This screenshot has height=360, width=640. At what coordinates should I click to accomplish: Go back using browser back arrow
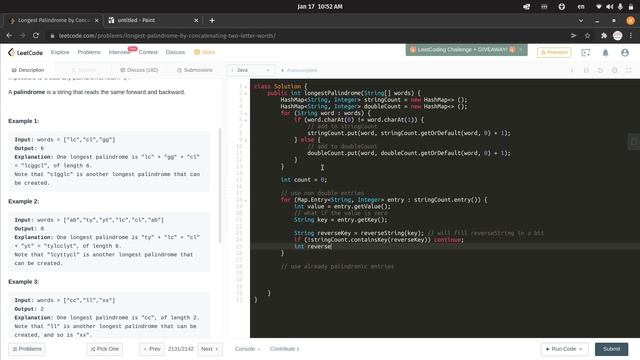9,36
